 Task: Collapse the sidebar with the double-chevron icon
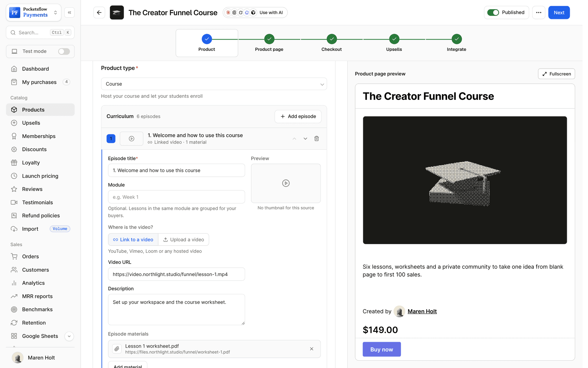point(69,13)
